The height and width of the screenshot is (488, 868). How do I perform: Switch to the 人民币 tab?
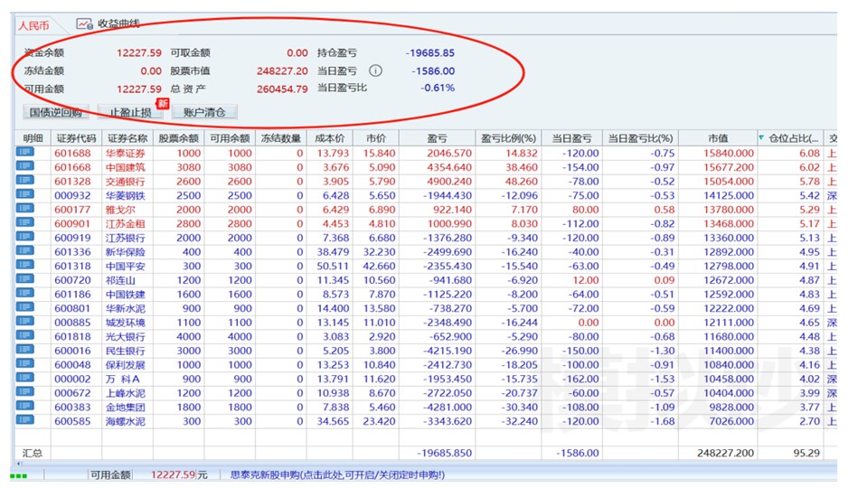tap(34, 25)
